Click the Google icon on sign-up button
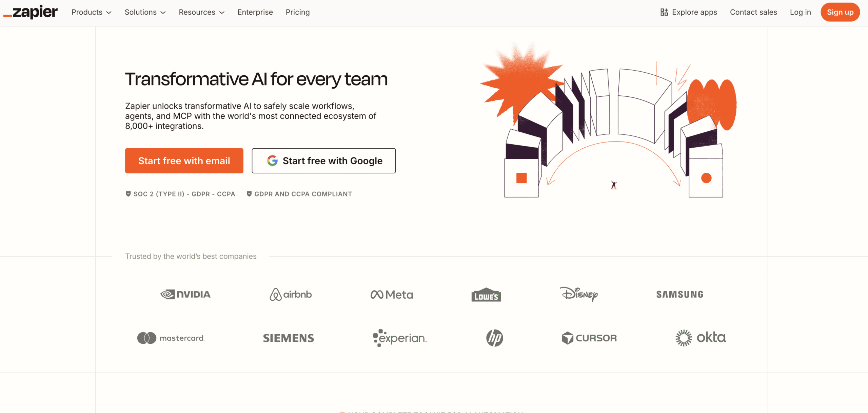Viewport: 868px width, 413px height. point(272,161)
